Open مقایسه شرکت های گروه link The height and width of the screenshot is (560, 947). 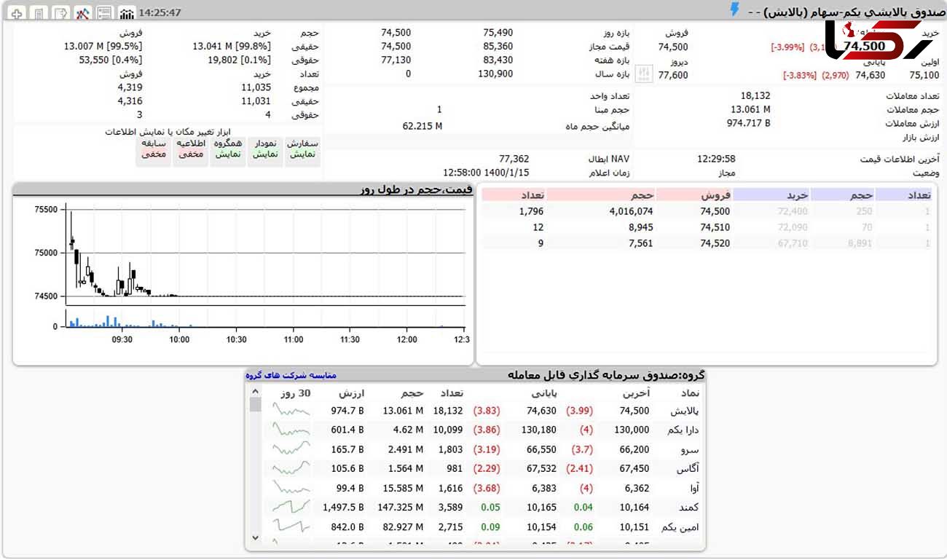[291, 375]
